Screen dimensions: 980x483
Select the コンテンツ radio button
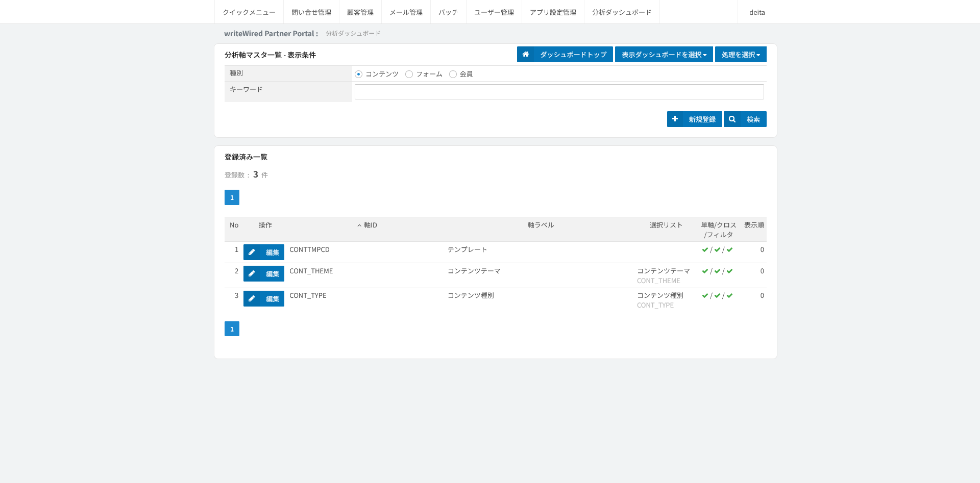[x=358, y=74]
